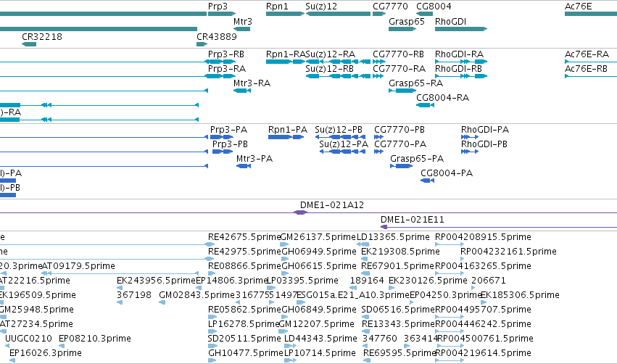Click protein Prp3-PB label
617x364 pixels.
[x=230, y=144]
